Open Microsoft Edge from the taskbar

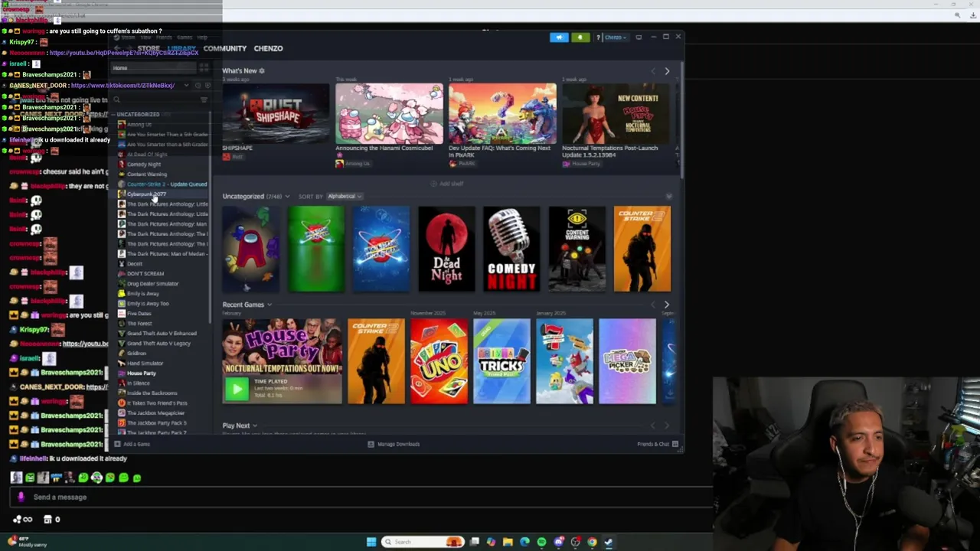(524, 542)
